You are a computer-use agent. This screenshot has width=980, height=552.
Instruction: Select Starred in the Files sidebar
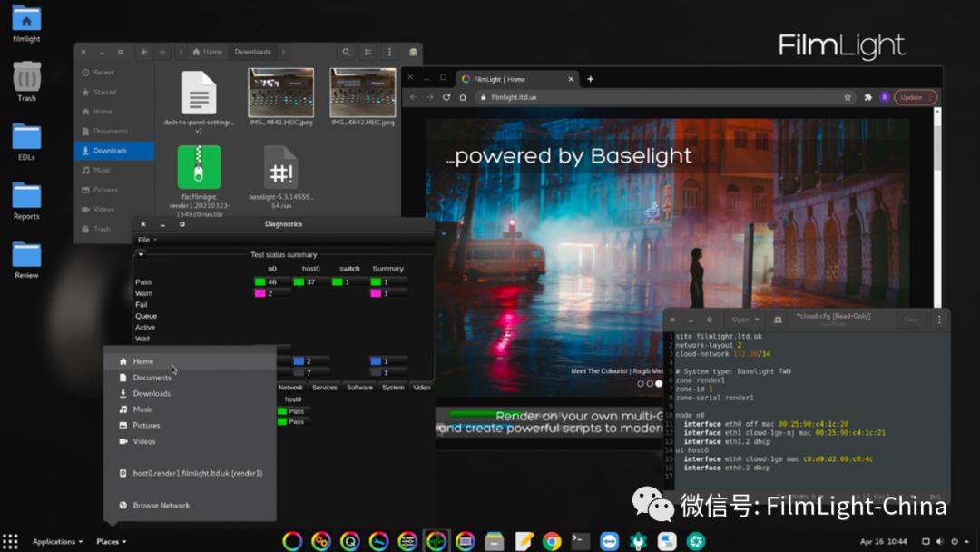pos(114,92)
